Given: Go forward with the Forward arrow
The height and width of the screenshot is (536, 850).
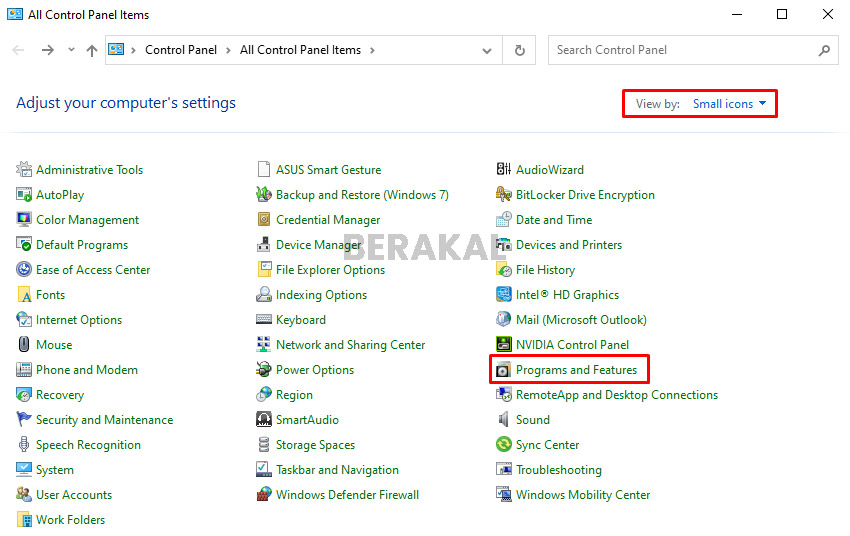Looking at the screenshot, I should coord(48,50).
